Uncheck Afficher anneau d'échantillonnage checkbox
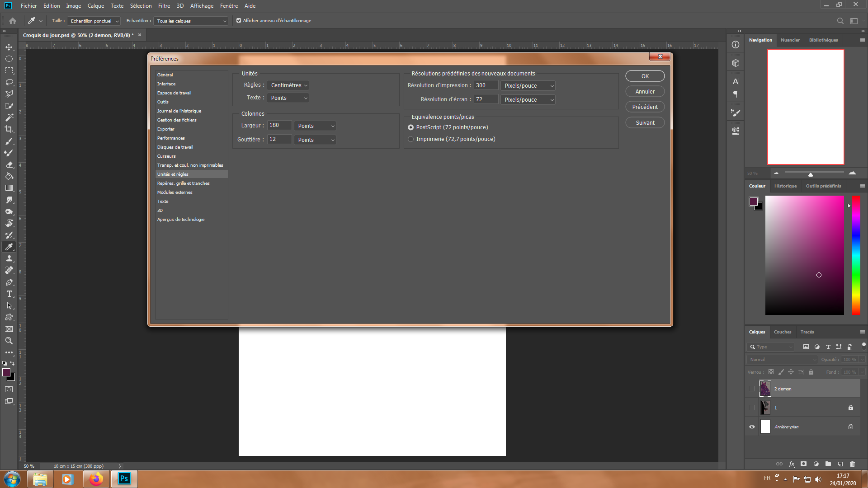 coord(239,21)
